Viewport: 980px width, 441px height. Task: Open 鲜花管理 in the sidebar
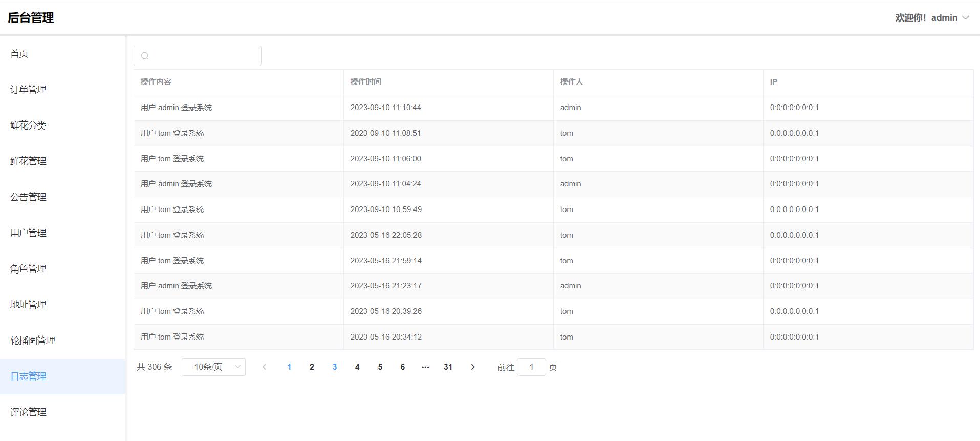(62, 161)
